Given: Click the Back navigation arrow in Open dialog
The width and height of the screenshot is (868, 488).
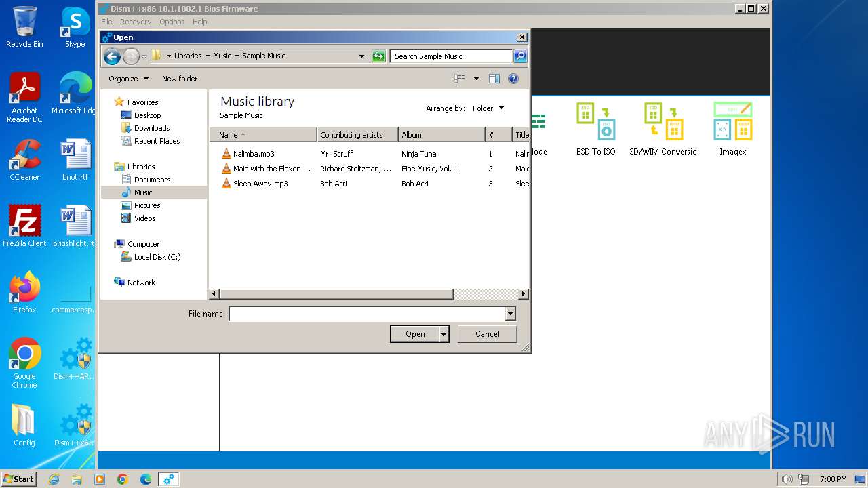Looking at the screenshot, I should click(x=112, y=56).
